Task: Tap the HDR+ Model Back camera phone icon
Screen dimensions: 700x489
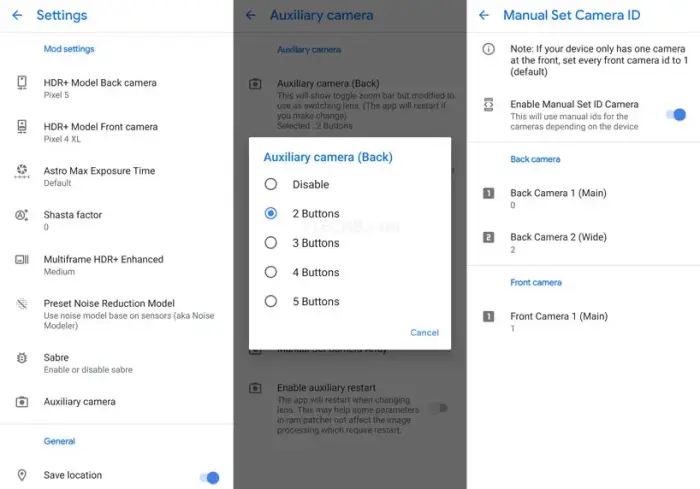Action: pyautogui.click(x=22, y=83)
